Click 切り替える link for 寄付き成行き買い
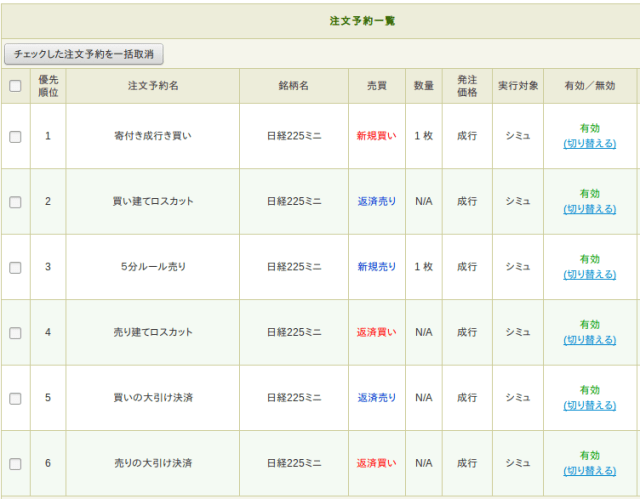640x499 pixels. pos(589,144)
